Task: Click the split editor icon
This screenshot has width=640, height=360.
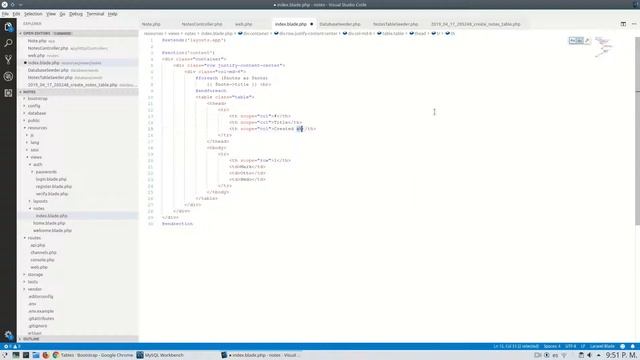Action: tap(623, 24)
